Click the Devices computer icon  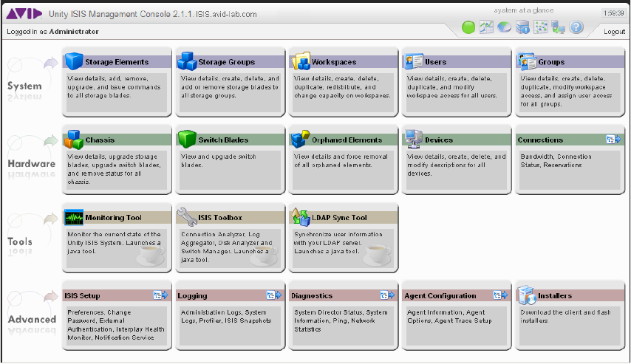[x=414, y=139]
